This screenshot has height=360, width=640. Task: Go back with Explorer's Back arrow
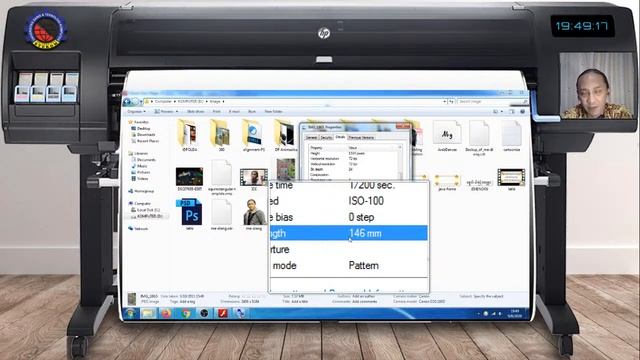click(127, 102)
